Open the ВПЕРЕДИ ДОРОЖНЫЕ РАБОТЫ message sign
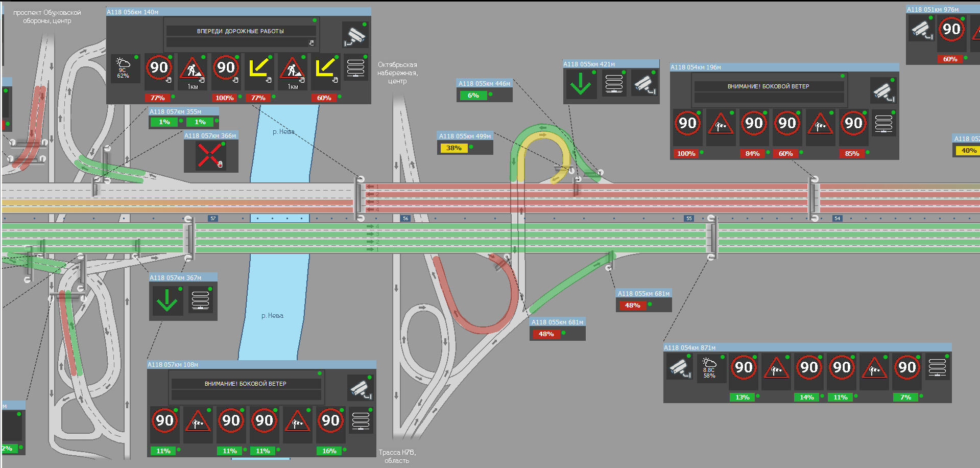The height and width of the screenshot is (468, 980). pyautogui.click(x=241, y=31)
